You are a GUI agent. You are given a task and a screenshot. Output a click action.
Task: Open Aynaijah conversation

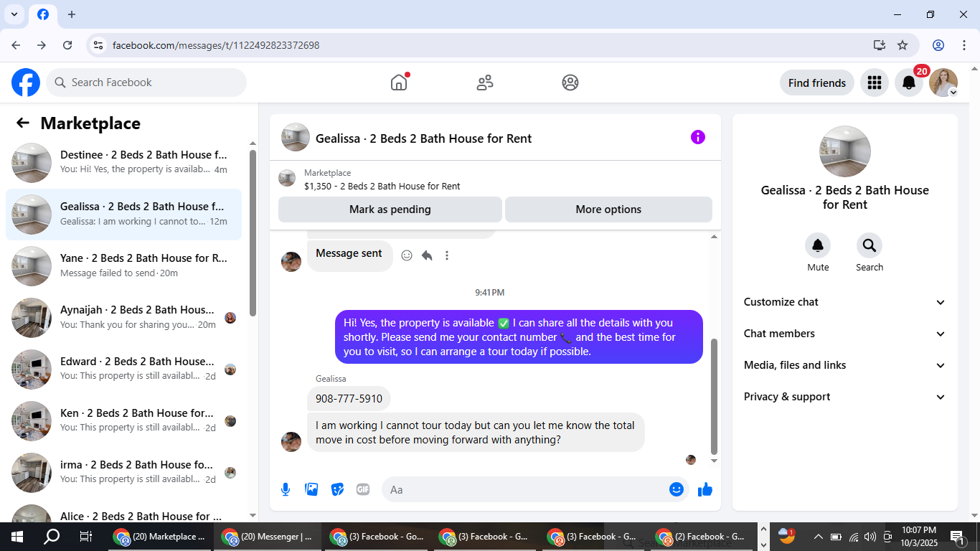click(x=123, y=317)
